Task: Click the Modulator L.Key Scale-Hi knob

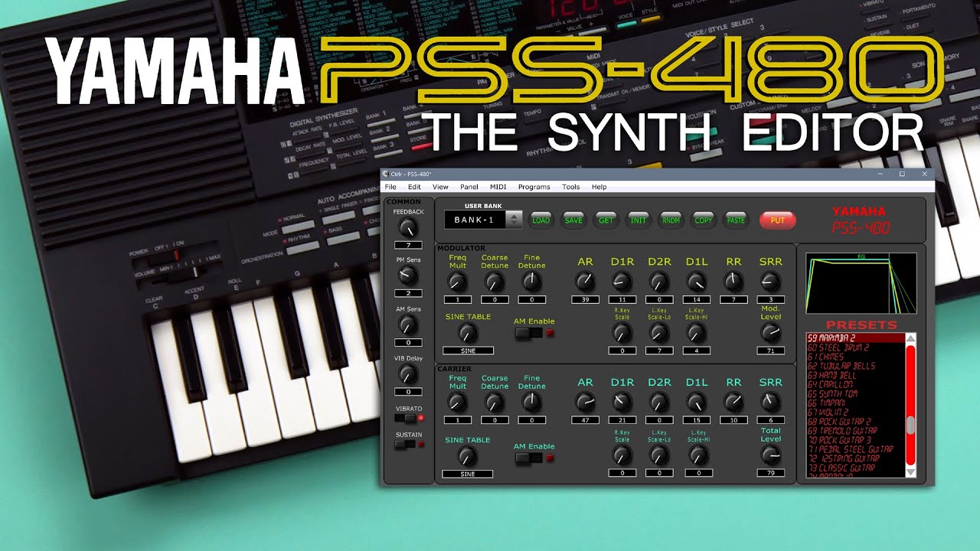Action: click(x=697, y=332)
